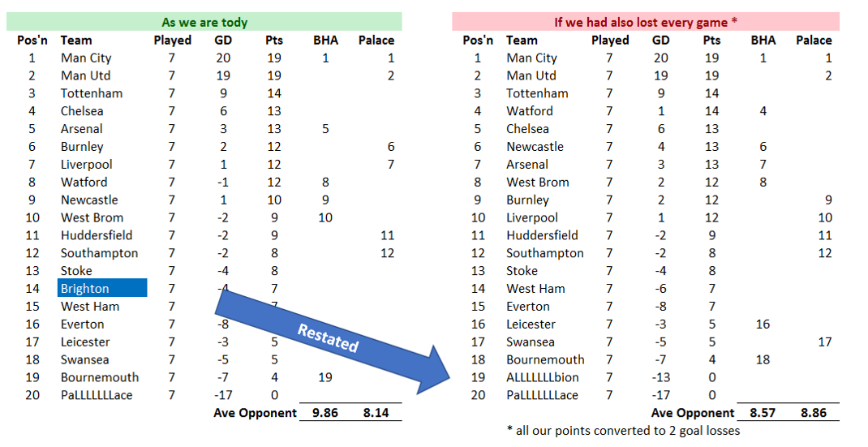Select Tottenham in the left table
Image resolution: width=868 pixels, height=447 pixels.
coord(92,93)
